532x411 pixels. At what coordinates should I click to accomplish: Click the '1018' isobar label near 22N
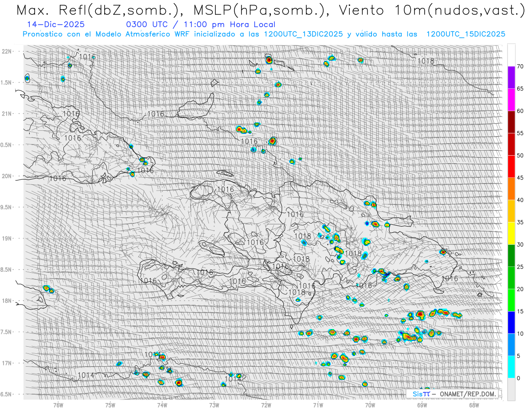click(x=426, y=61)
